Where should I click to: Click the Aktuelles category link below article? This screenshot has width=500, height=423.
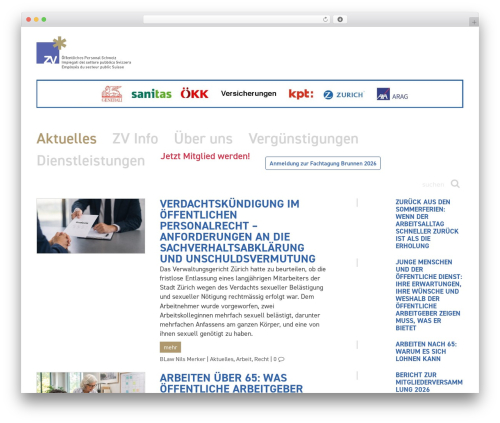click(221, 359)
